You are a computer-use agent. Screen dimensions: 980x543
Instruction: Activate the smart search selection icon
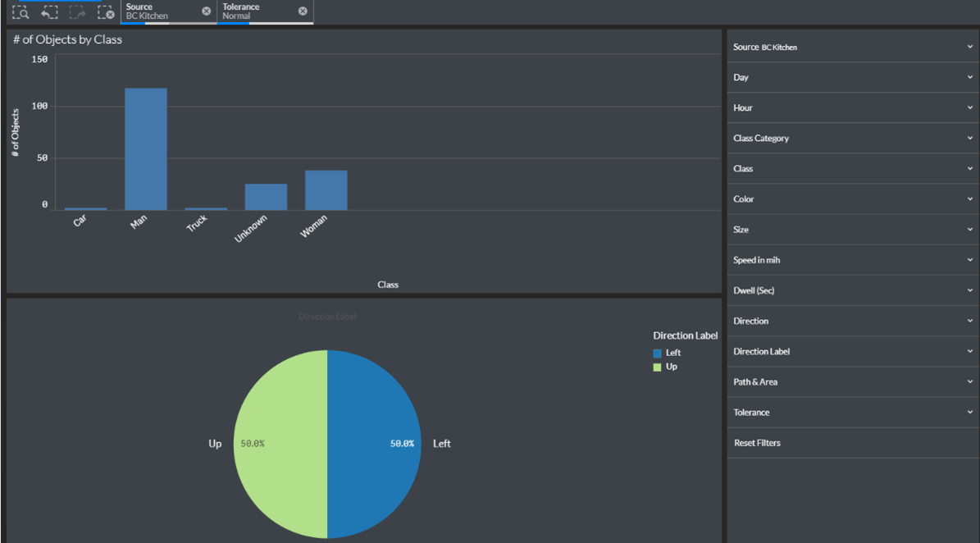(x=20, y=11)
